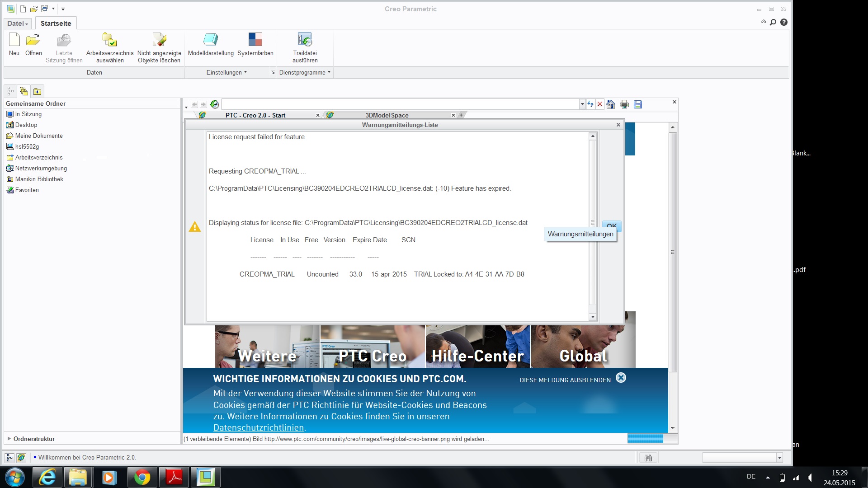The image size is (868, 488).
Task: Expand the Dienstprogramme group dropdown
Action: [x=305, y=72]
